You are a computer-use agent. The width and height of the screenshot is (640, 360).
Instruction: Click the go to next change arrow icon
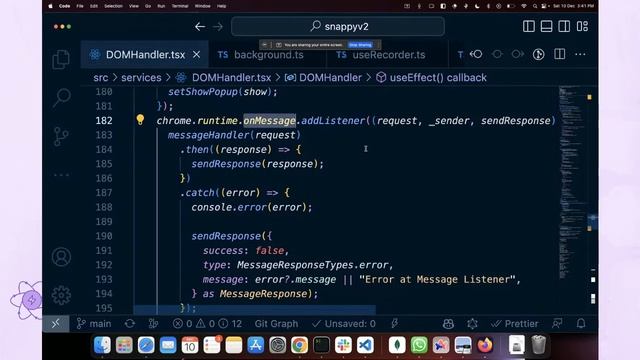click(x=518, y=54)
